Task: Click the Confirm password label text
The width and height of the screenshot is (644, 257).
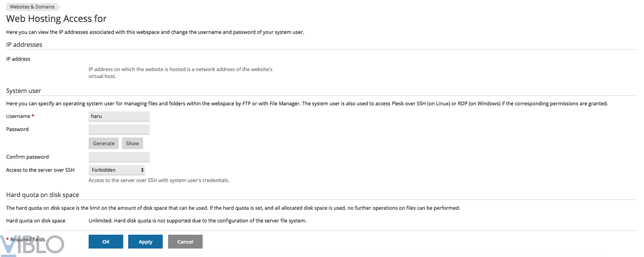Action: (27, 157)
